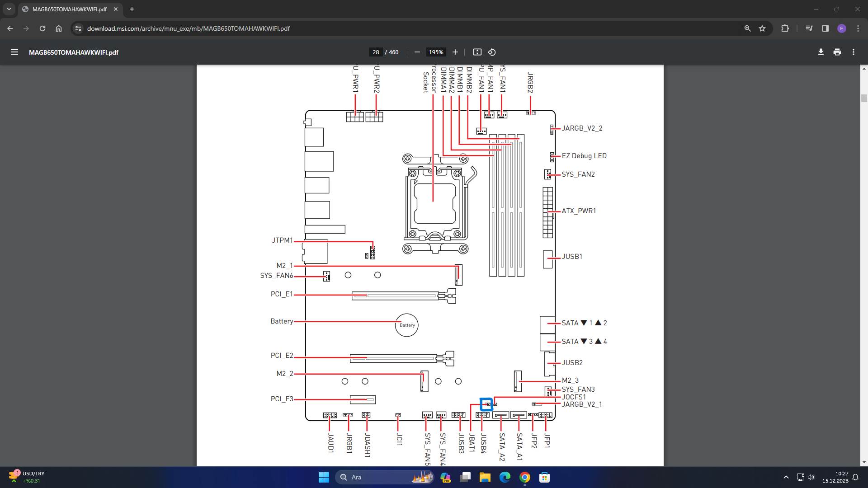
Task: Edit the zoom percentage field
Action: pos(436,52)
